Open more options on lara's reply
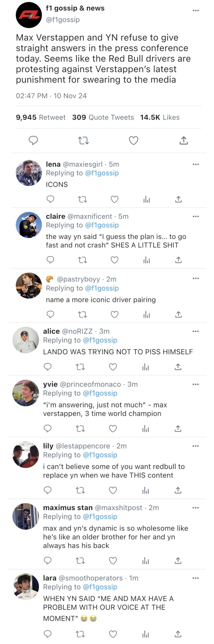Image resolution: width=214 pixels, height=644 pixels. (x=196, y=578)
